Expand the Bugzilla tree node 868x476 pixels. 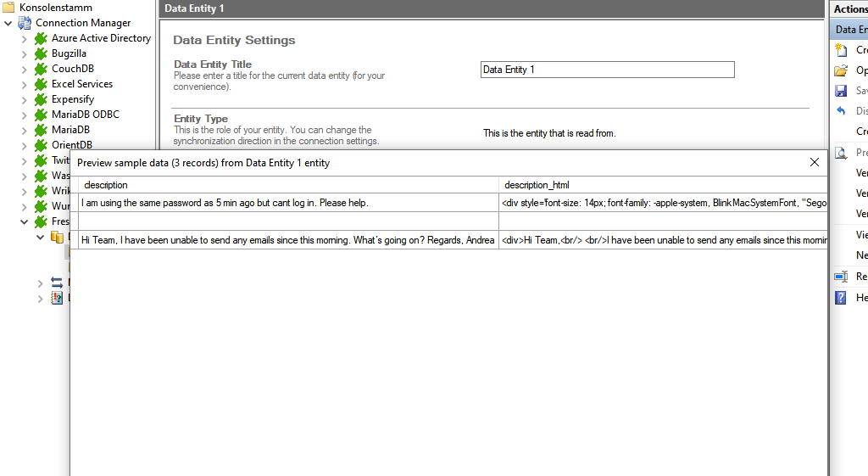[25, 54]
